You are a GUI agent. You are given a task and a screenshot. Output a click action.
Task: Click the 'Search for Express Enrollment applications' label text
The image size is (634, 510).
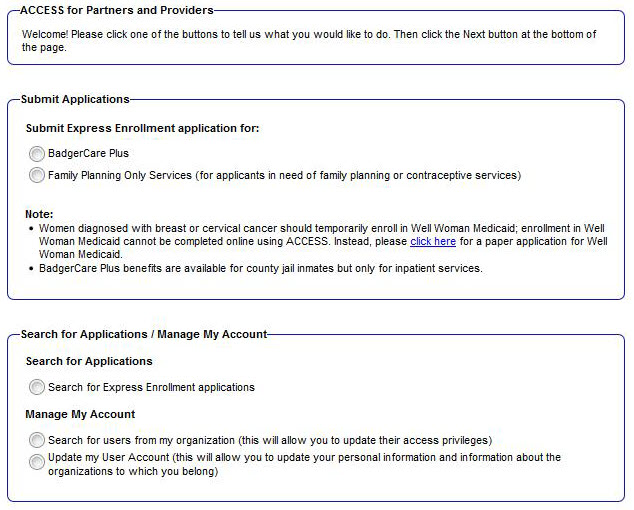coord(151,387)
